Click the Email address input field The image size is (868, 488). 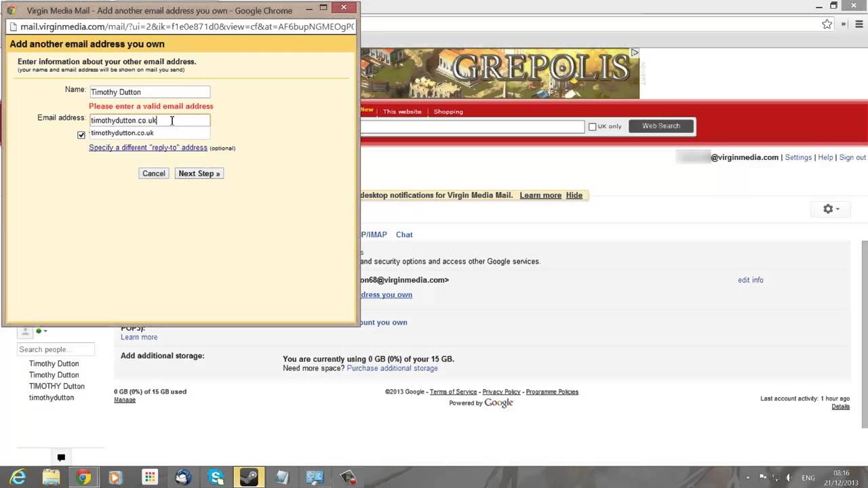(149, 120)
